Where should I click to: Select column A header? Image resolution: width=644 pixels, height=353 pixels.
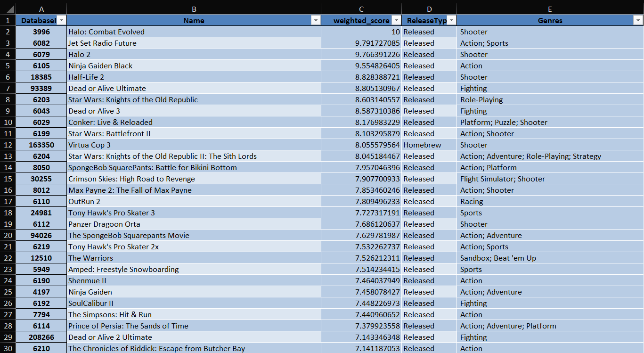pyautogui.click(x=41, y=9)
